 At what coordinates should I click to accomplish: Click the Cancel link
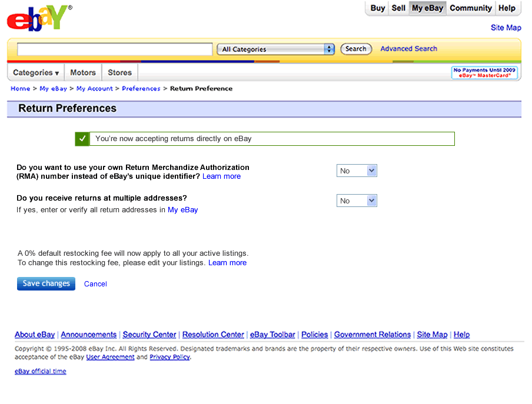coord(95,284)
